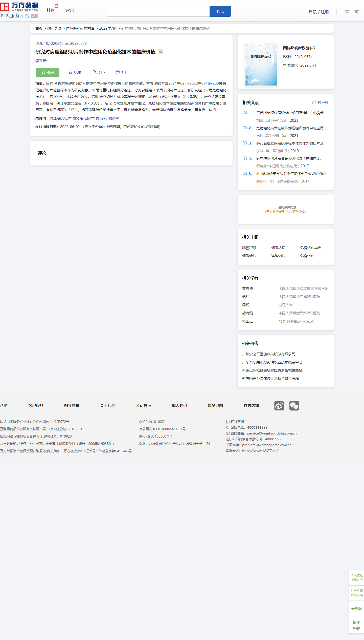Click book icon beside related article 2
Screen dimensions: 364x640
[245, 128]
